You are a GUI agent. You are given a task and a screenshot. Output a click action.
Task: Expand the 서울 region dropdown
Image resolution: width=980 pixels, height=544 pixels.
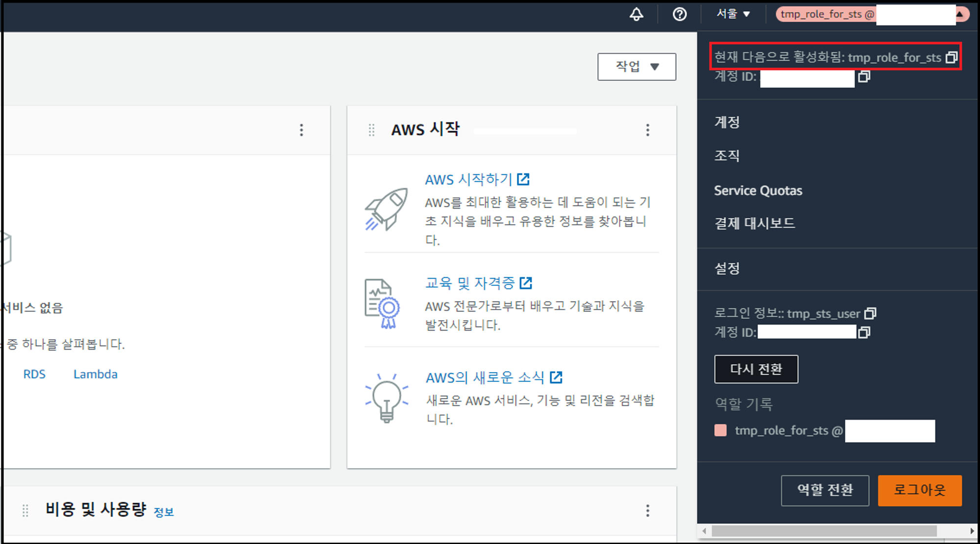click(x=733, y=14)
